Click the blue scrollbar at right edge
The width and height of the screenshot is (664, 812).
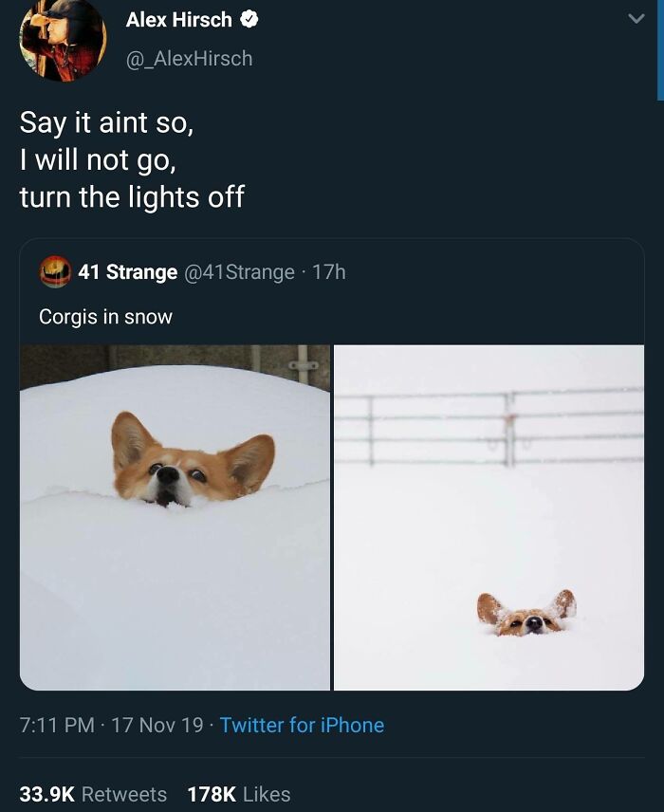[660, 47]
